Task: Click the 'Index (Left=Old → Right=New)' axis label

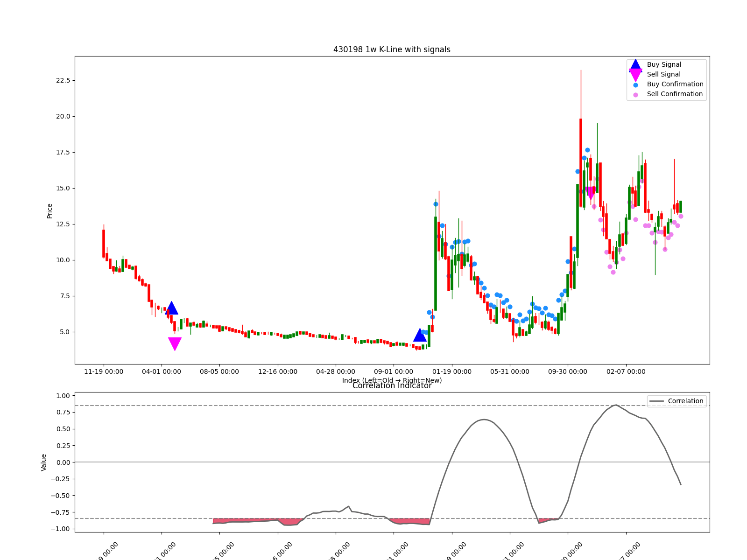Action: tap(392, 380)
